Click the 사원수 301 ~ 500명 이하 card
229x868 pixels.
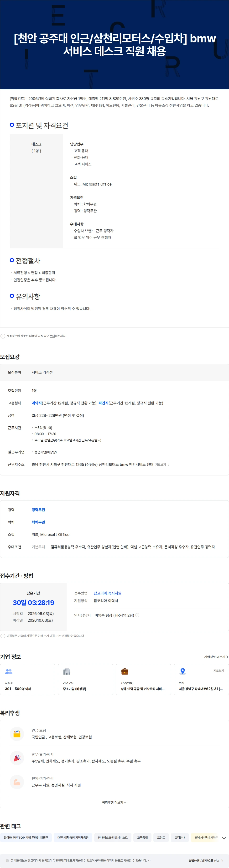click(x=28, y=679)
